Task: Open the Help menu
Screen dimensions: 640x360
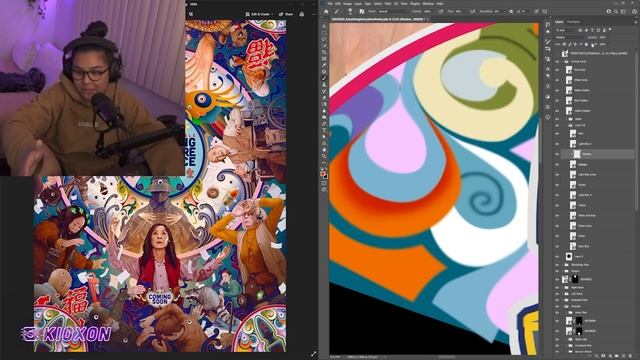Action: (x=440, y=4)
